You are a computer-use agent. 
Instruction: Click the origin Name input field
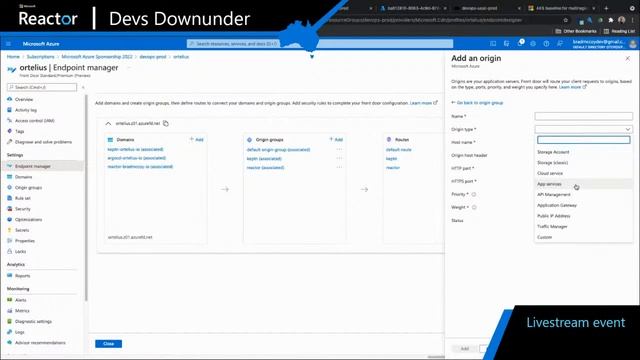point(583,116)
